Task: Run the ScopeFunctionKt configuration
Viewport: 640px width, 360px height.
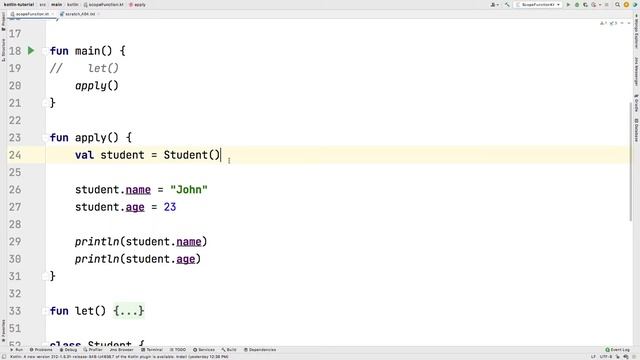Action: click(568, 4)
